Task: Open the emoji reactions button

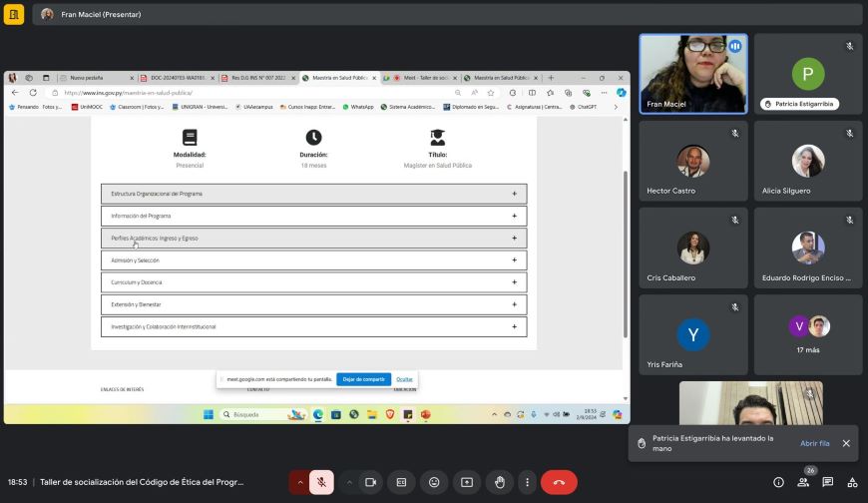Action: pos(434,482)
